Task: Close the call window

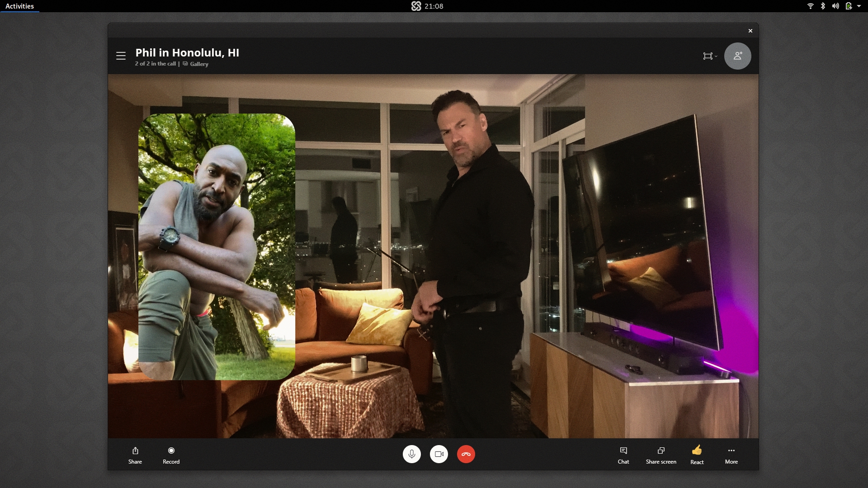Action: [750, 31]
